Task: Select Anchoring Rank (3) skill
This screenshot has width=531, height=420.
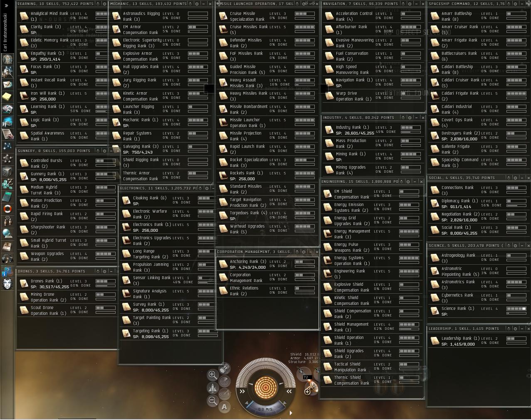Action: 268,264
